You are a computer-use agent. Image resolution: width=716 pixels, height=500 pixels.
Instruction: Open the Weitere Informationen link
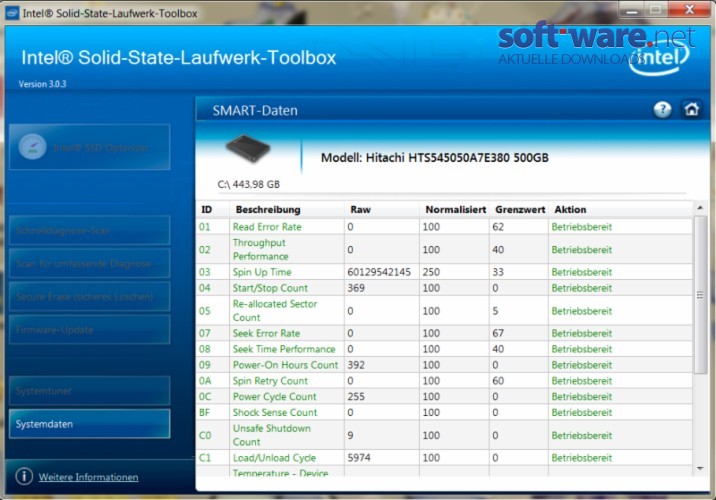[88, 477]
